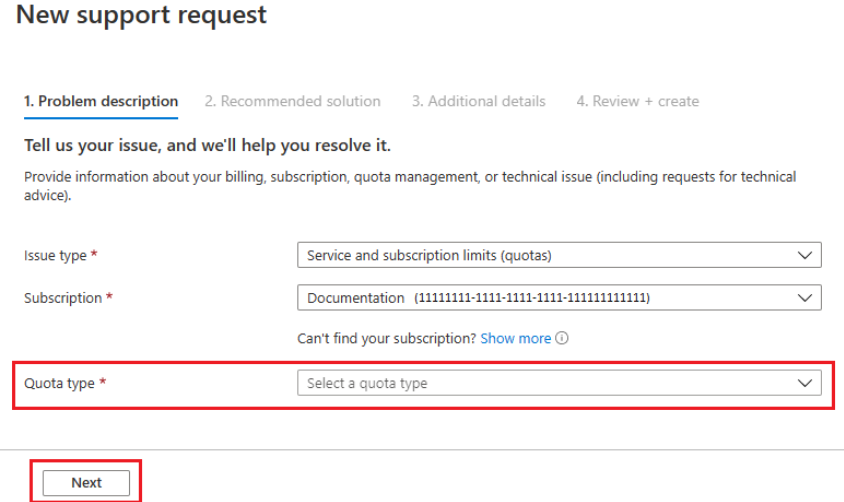The width and height of the screenshot is (844, 502).
Task: Click the Show more link
Action: coord(516,338)
